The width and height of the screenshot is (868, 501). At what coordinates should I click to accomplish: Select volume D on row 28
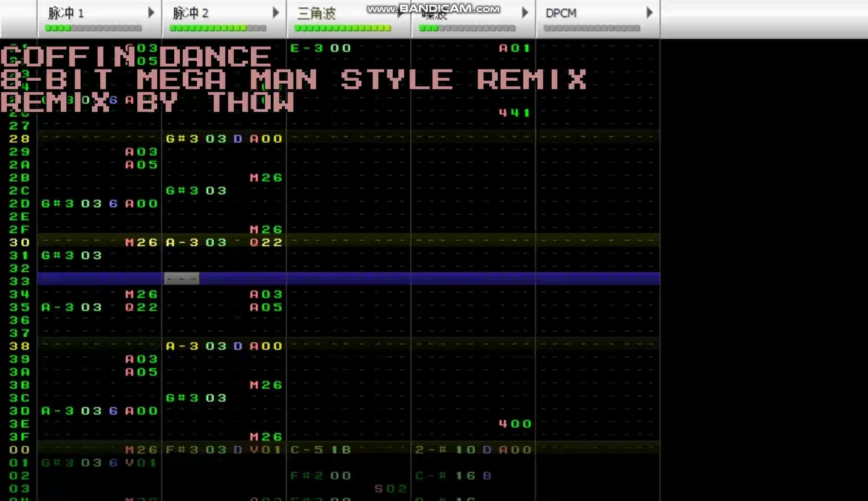pos(238,139)
